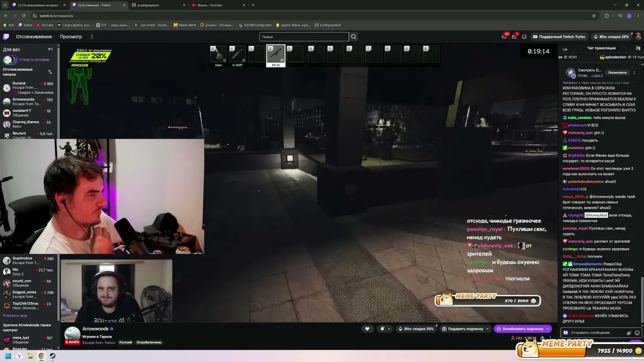This screenshot has width=644, height=362.
Task: Open File Explorer from the taskbar
Action: tap(30, 356)
